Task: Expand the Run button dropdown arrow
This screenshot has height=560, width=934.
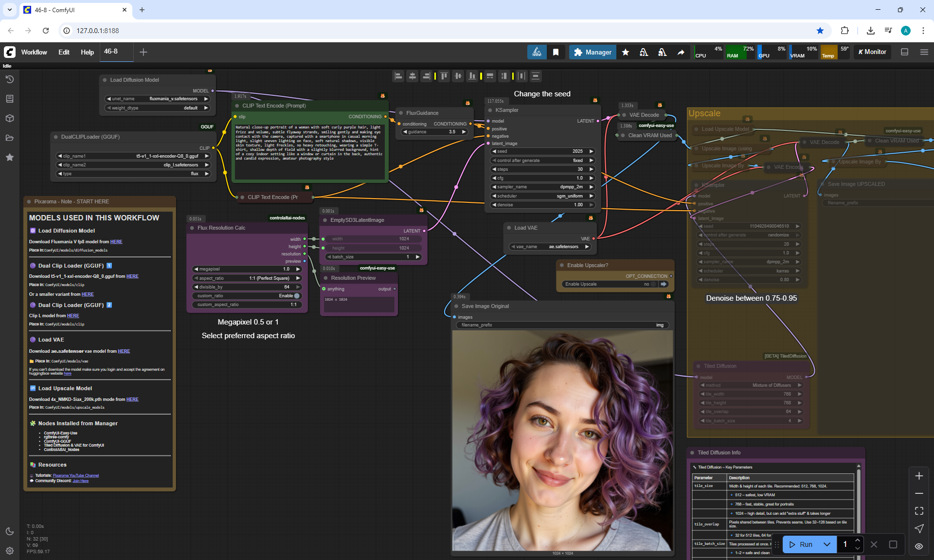Action: click(827, 544)
